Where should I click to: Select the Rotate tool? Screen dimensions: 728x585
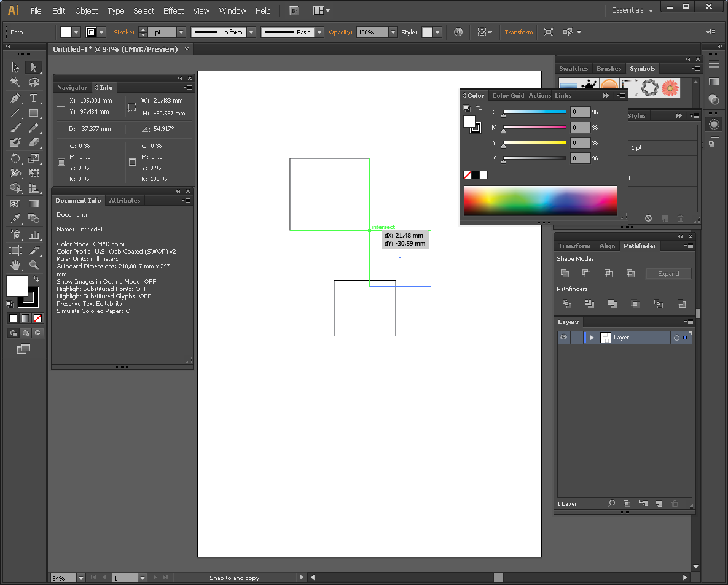pyautogui.click(x=15, y=158)
